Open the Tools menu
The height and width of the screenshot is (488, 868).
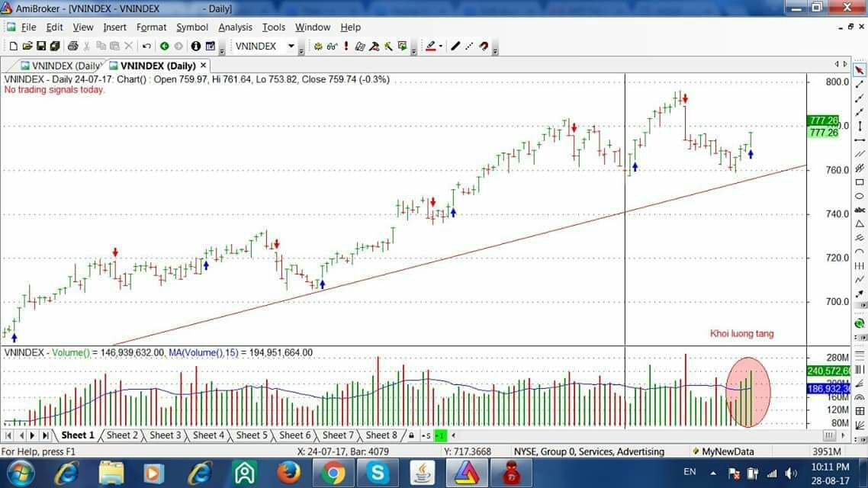coord(274,27)
